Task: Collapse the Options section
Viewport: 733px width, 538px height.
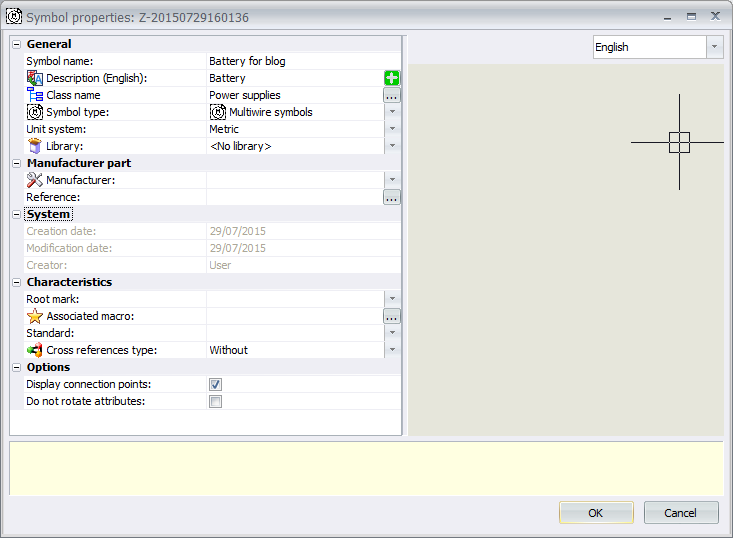Action: (x=16, y=367)
